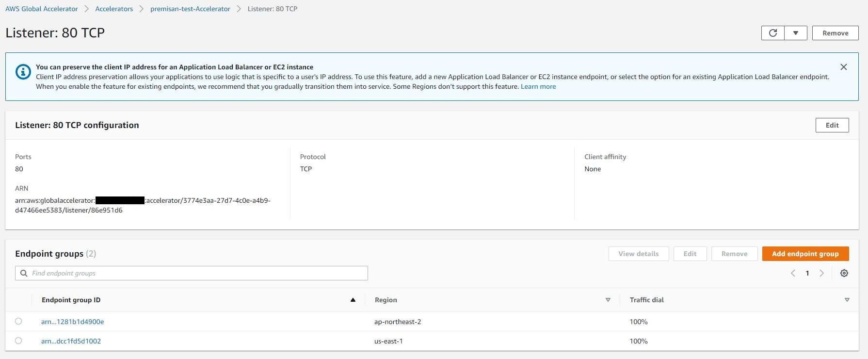Click the ap-northeast-2 region cell
This screenshot has width=868, height=359.
398,322
